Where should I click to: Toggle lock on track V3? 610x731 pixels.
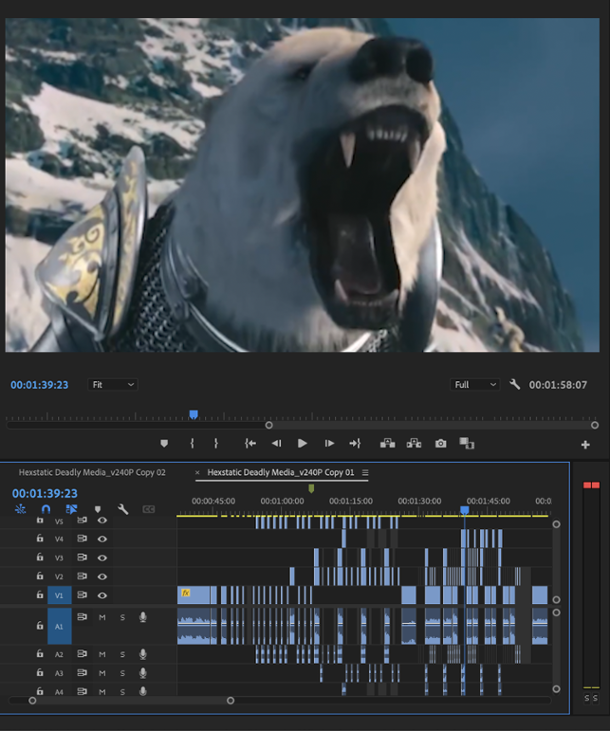(40, 557)
